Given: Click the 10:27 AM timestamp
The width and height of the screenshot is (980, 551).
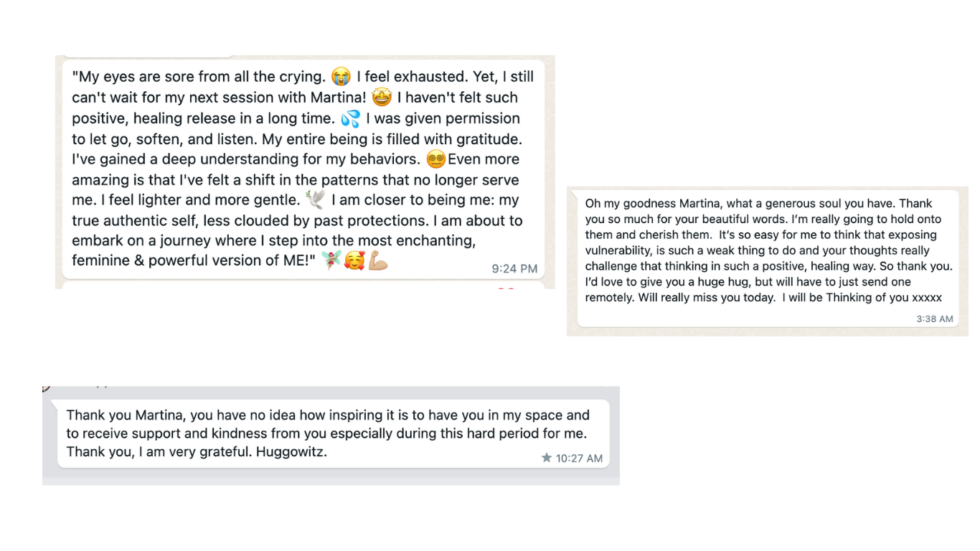Looking at the screenshot, I should pyautogui.click(x=579, y=458).
